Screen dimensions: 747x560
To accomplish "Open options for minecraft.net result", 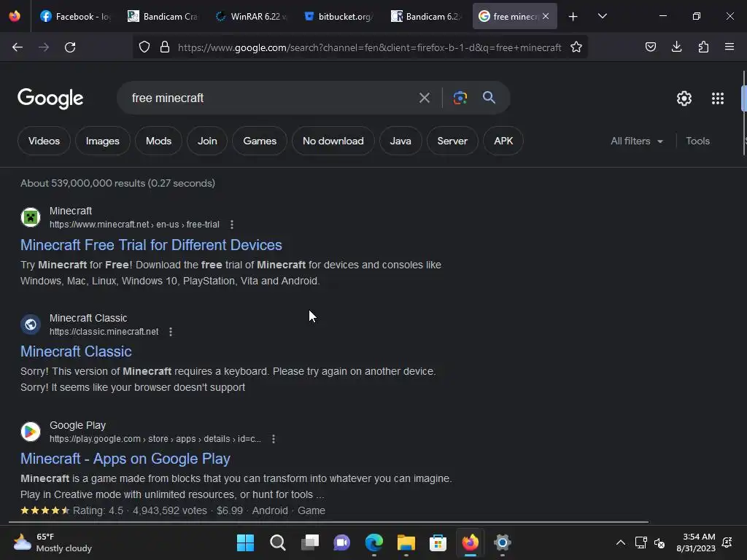I will point(232,225).
